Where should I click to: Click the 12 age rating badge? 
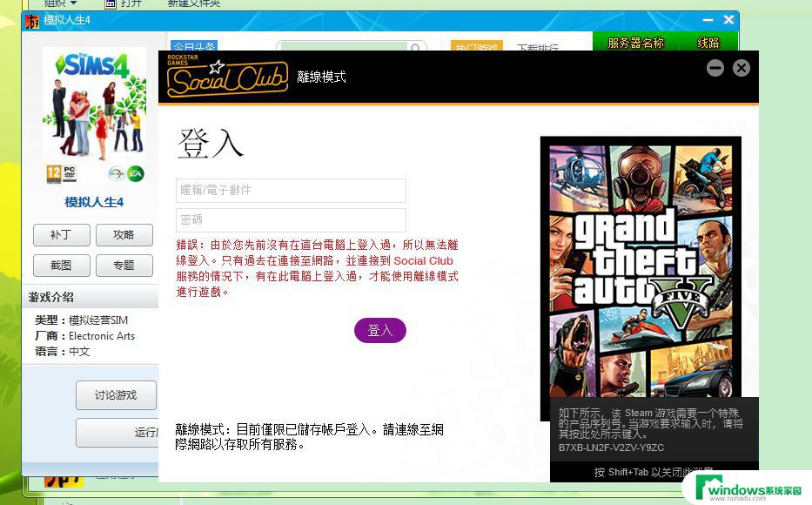point(54,173)
